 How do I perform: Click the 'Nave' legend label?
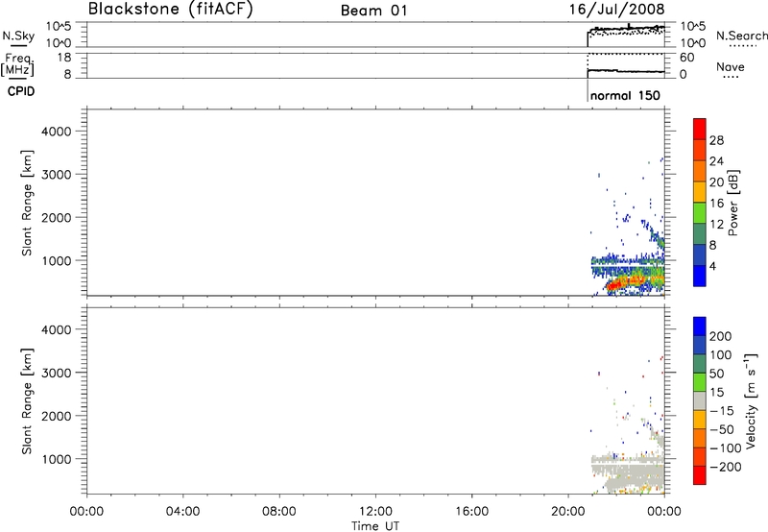coord(731,67)
